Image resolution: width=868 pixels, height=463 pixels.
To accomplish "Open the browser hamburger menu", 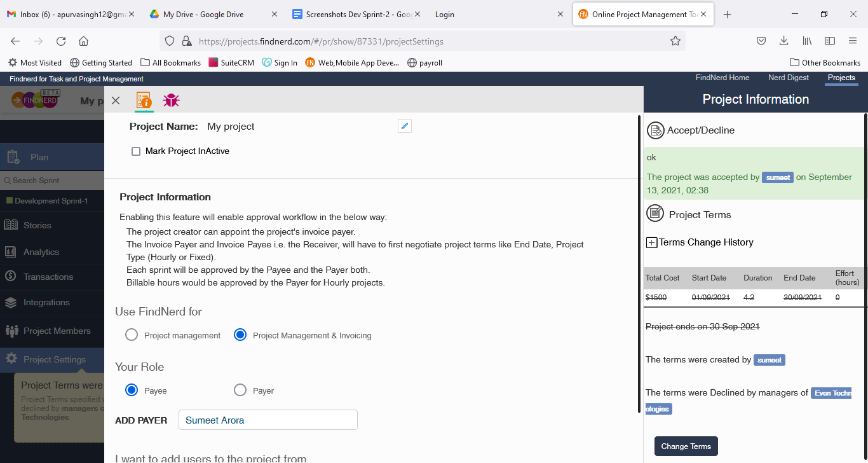I will click(x=853, y=41).
